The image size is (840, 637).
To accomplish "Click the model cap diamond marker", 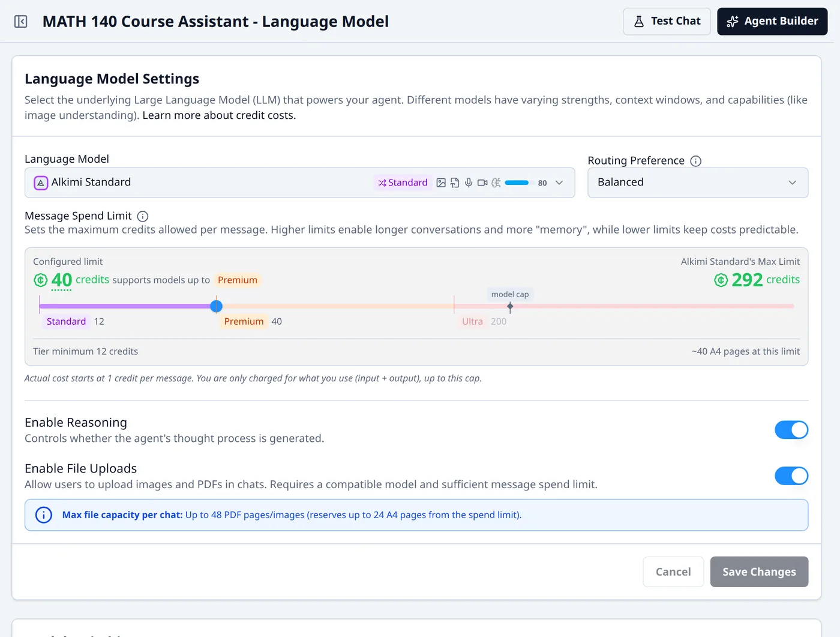I will (x=510, y=306).
